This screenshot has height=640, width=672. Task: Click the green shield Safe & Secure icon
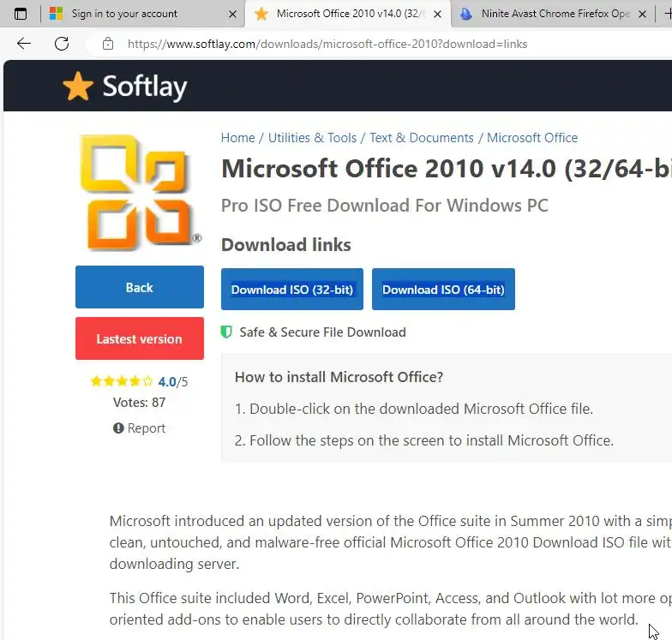(227, 332)
